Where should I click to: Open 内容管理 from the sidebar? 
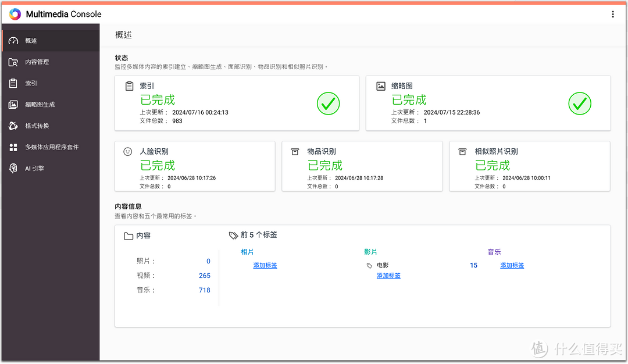click(x=13, y=62)
